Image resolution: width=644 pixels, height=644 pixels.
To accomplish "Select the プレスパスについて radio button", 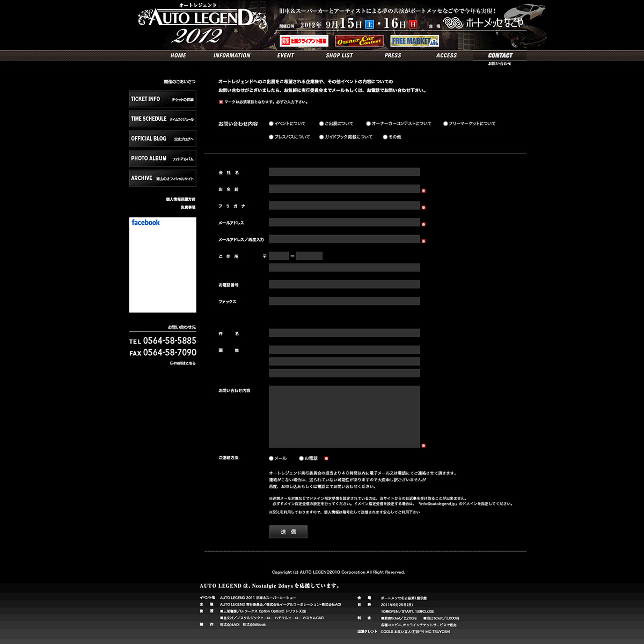I will point(272,137).
